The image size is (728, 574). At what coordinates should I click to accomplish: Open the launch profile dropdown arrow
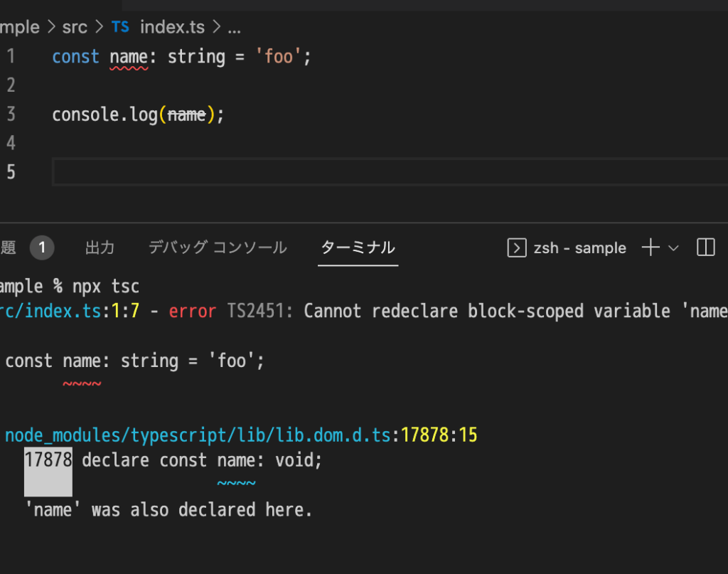pyautogui.click(x=673, y=248)
